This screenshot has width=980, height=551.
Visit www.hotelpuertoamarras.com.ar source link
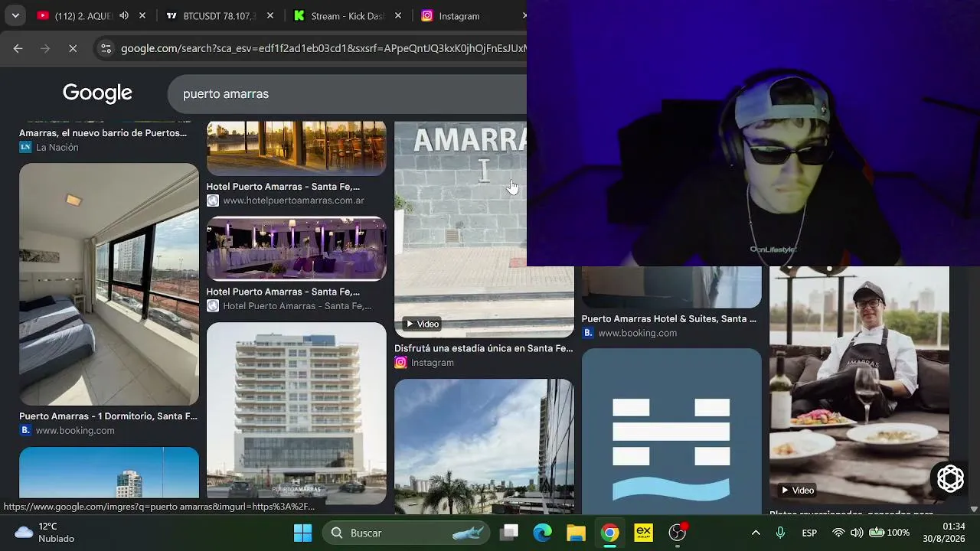pos(286,201)
